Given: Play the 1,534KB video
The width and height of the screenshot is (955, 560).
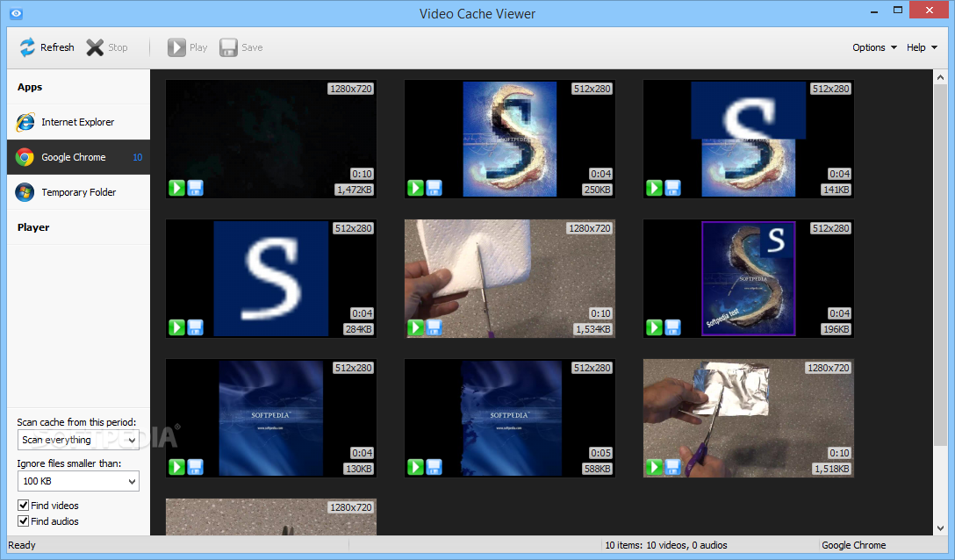Looking at the screenshot, I should tap(415, 327).
